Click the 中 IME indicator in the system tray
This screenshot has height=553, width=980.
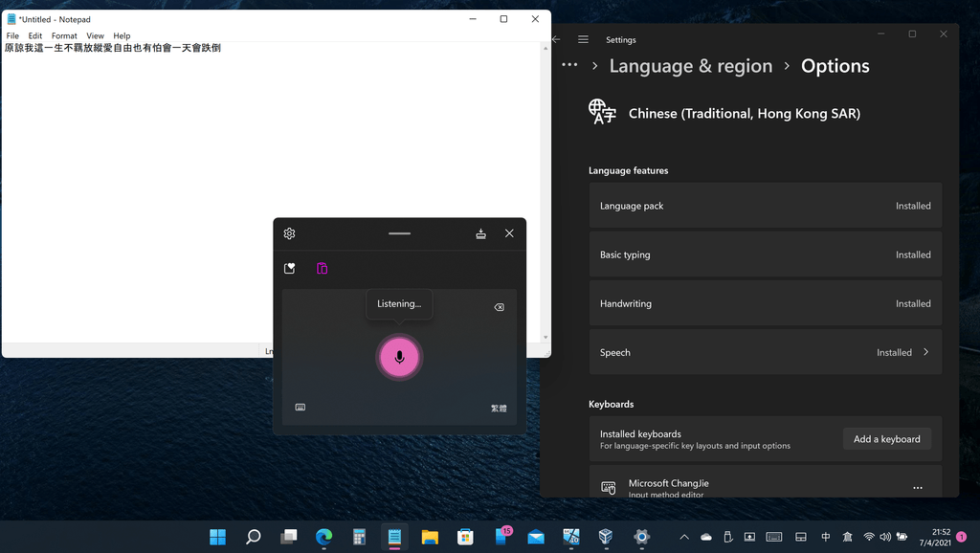[825, 537]
